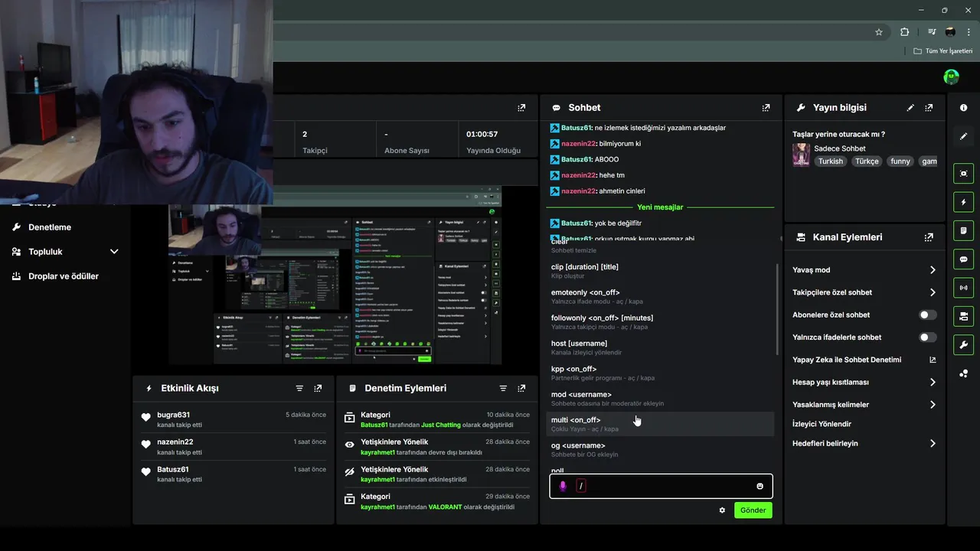980x551 pixels.
Task: Expand Yasaklanmış kelimeler settings
Action: tap(864, 404)
